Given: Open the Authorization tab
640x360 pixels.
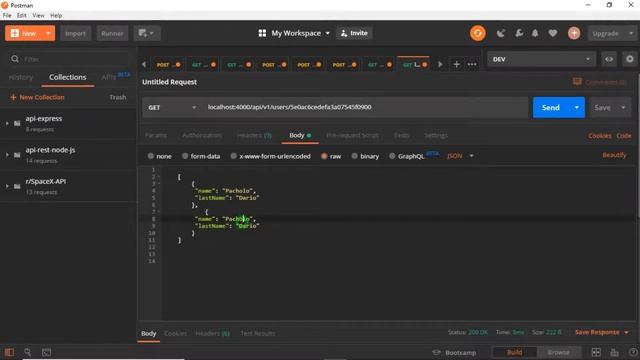Looking at the screenshot, I should (x=202, y=135).
